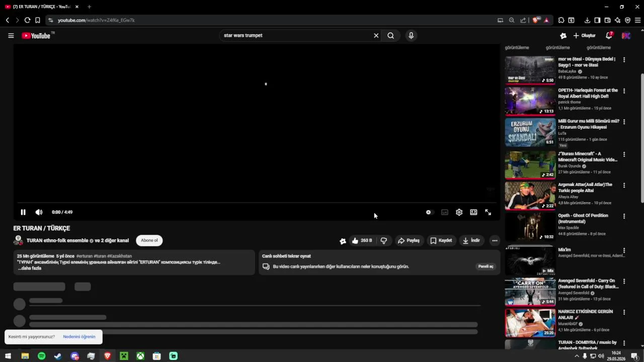
Task: Click the #Kazakhstan hashtag
Action: pos(119,256)
